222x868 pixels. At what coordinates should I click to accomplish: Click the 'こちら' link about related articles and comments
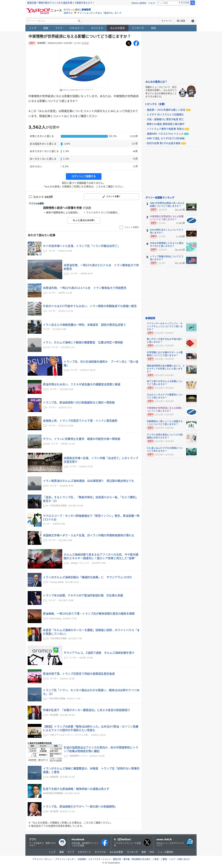(x=71, y=116)
